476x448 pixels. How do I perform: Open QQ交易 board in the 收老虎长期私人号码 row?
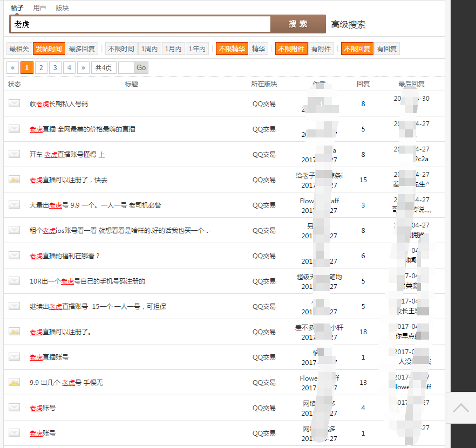point(264,104)
